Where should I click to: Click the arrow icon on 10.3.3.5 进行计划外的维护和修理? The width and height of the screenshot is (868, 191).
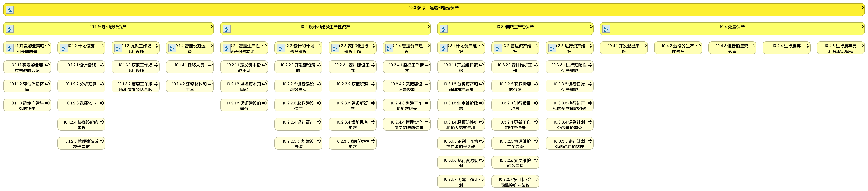[590, 141]
